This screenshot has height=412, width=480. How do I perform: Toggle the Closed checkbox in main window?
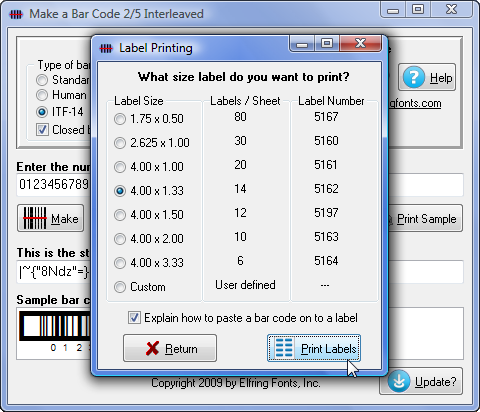pos(42,129)
